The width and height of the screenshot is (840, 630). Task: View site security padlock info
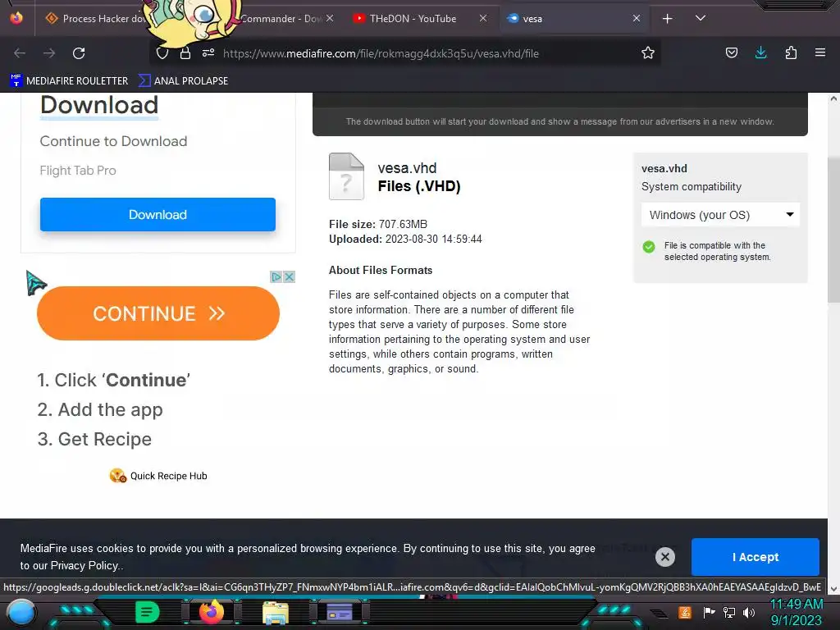185,53
